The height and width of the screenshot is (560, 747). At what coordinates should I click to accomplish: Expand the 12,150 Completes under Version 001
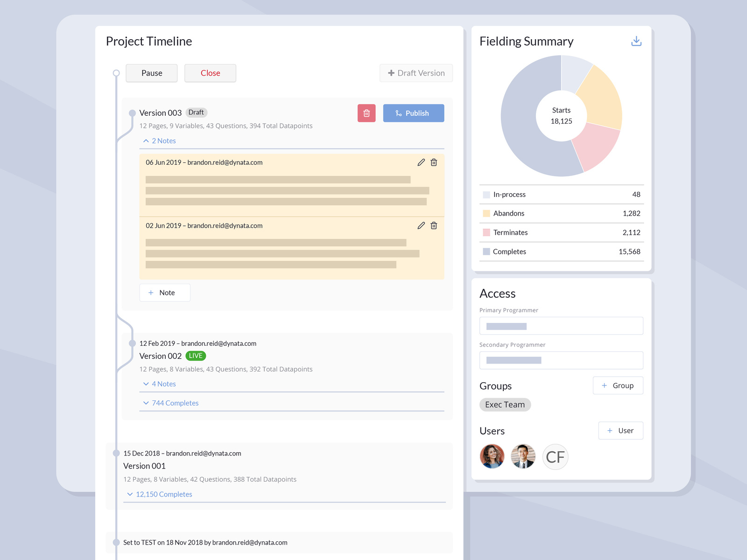tap(159, 494)
